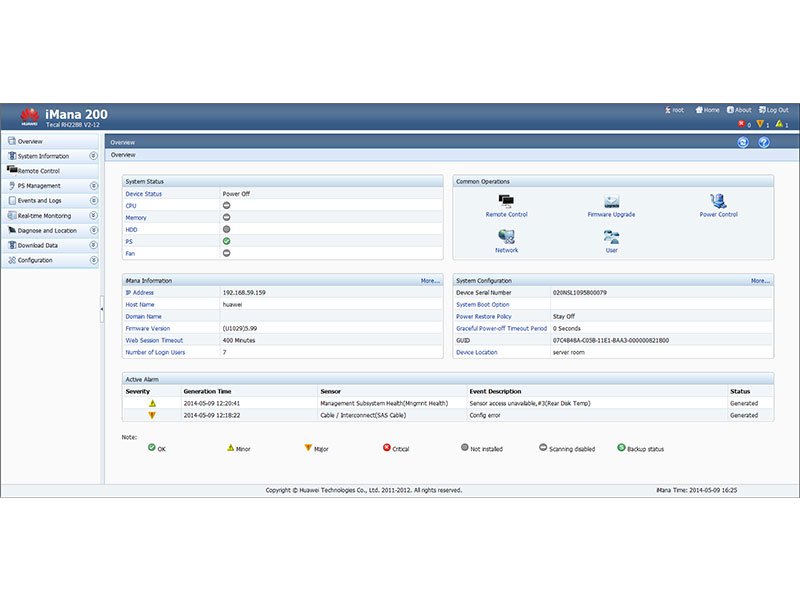This screenshot has height=600, width=800.
Task: Open the Device Location link
Action: (477, 352)
